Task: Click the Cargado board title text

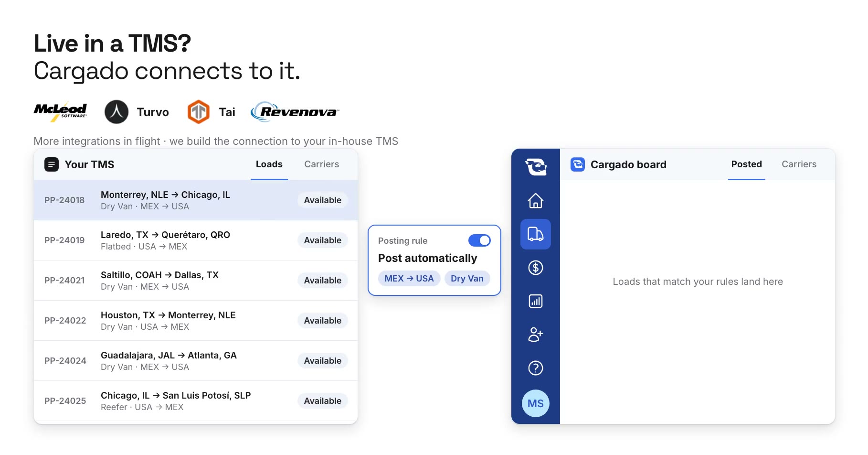Action: [x=628, y=164]
